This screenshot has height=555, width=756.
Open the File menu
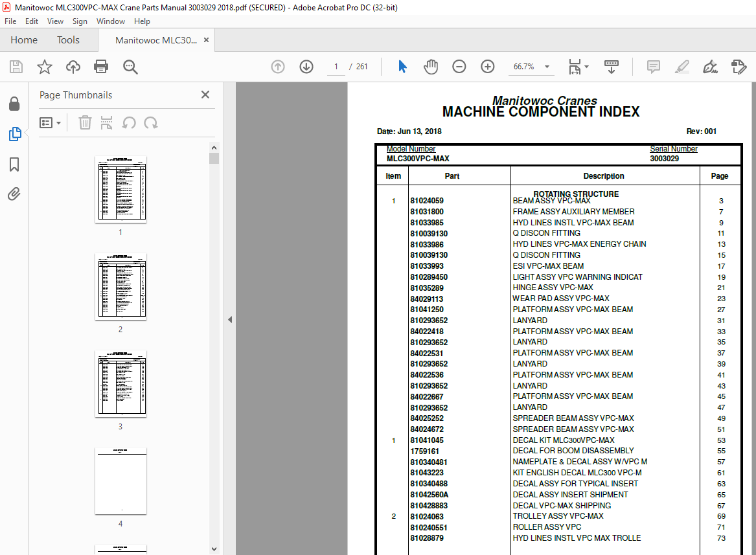click(x=10, y=21)
